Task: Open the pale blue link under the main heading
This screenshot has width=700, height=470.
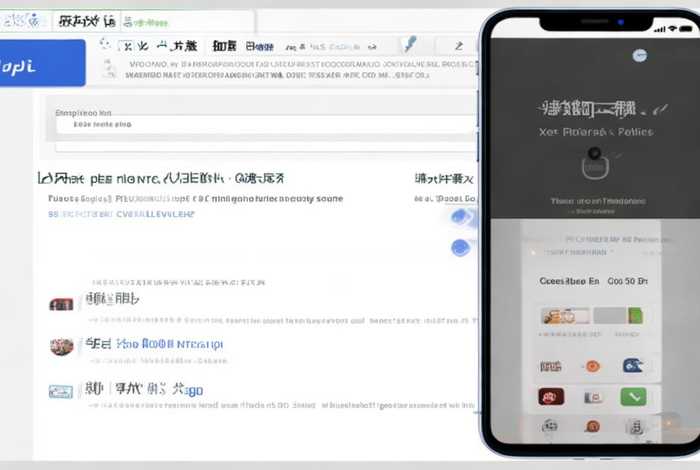Action: (121, 214)
